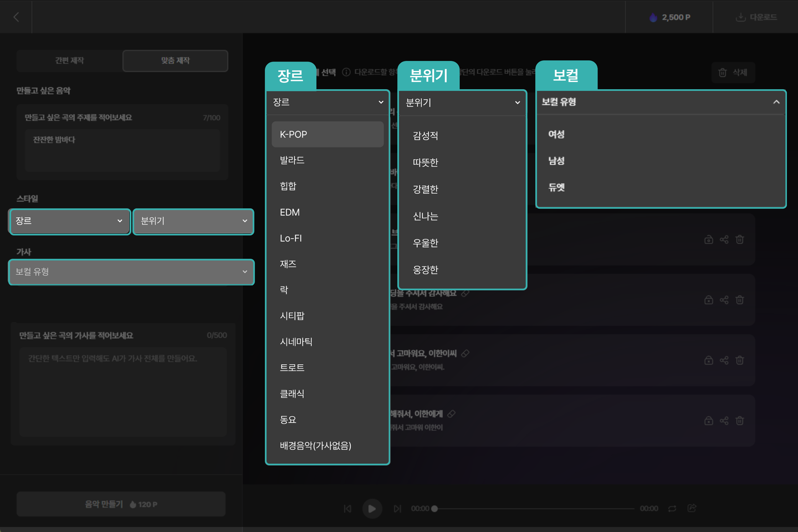Click the 삭제 button

click(x=733, y=73)
